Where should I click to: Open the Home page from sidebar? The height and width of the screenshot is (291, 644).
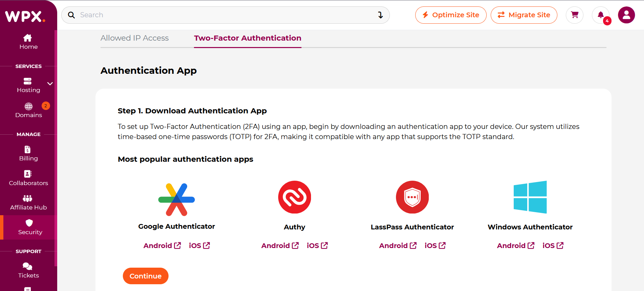[28, 42]
